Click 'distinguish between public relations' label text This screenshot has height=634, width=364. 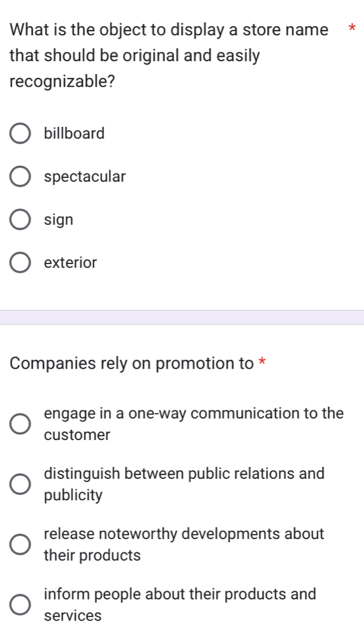pyautogui.click(x=184, y=484)
